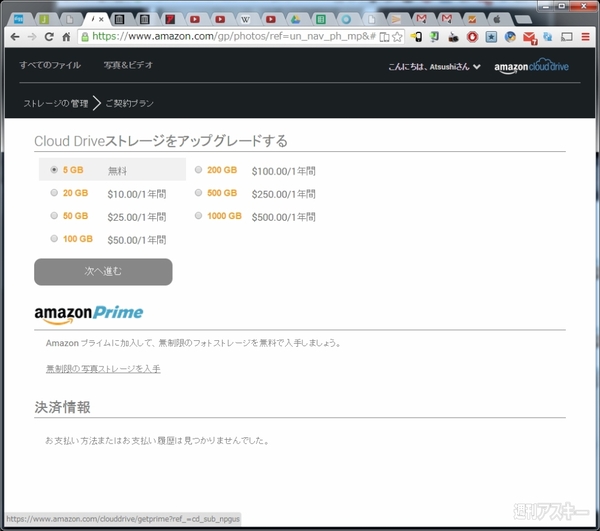Open すべてのファイル in the top navigation

pos(50,65)
